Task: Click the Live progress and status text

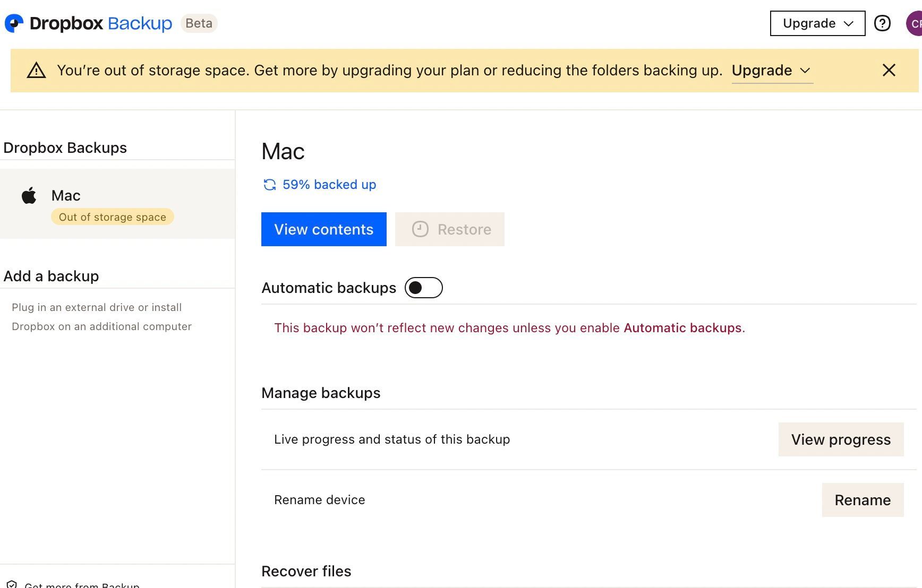Action: pos(392,439)
